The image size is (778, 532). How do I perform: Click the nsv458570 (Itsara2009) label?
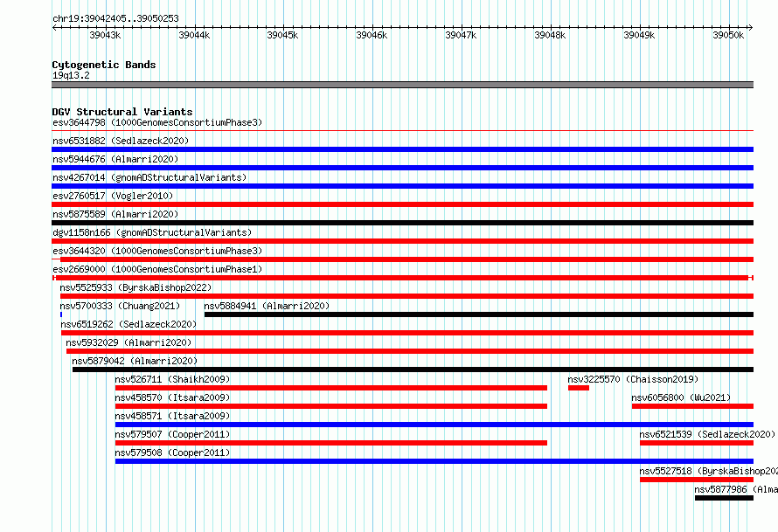pos(172,397)
